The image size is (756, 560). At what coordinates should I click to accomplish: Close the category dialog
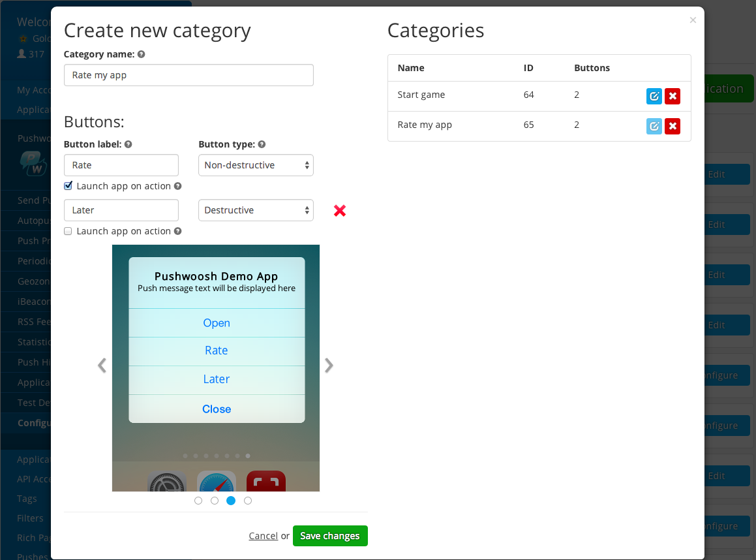click(693, 20)
